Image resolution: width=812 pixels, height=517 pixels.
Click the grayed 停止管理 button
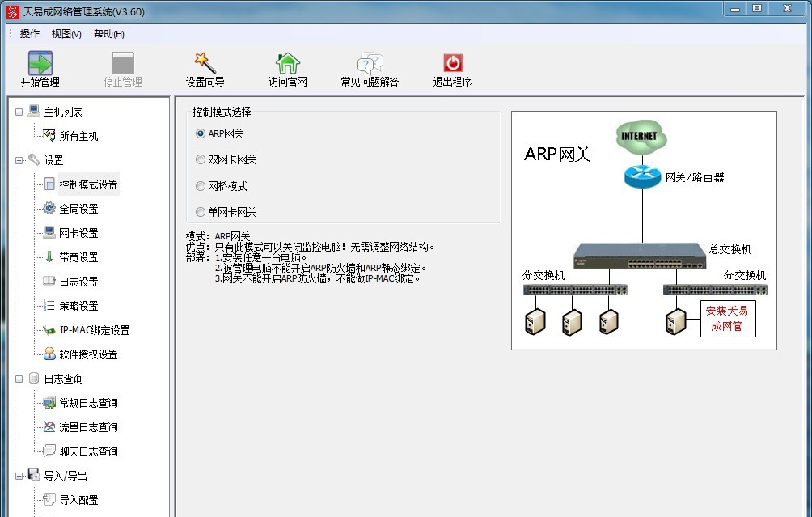(x=121, y=67)
